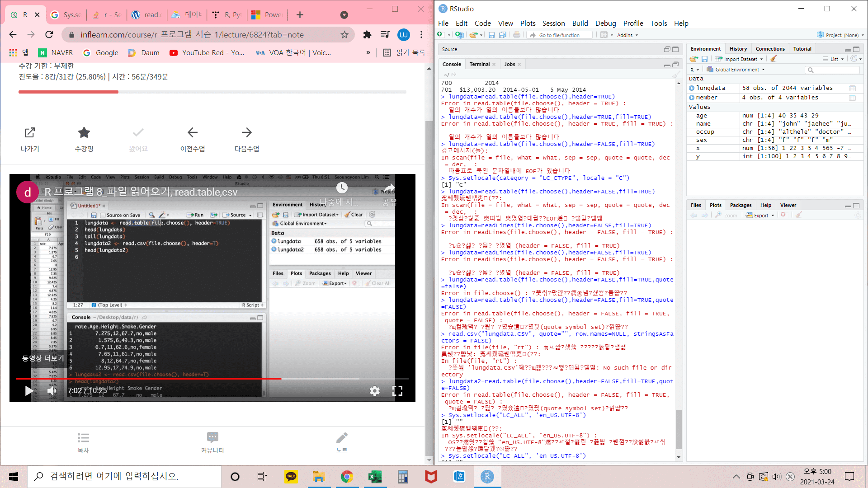Enter fullscreen on the video player
This screenshot has height=488, width=868.
coord(397,391)
